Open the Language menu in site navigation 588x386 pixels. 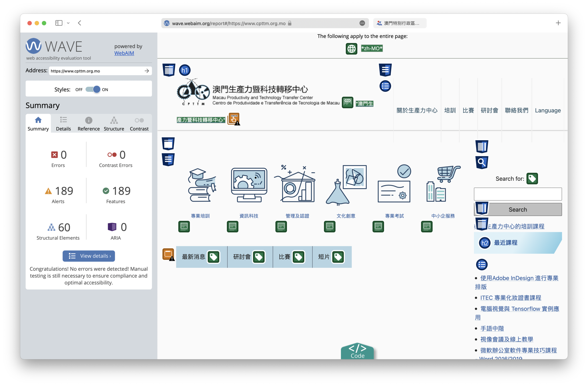click(x=547, y=110)
